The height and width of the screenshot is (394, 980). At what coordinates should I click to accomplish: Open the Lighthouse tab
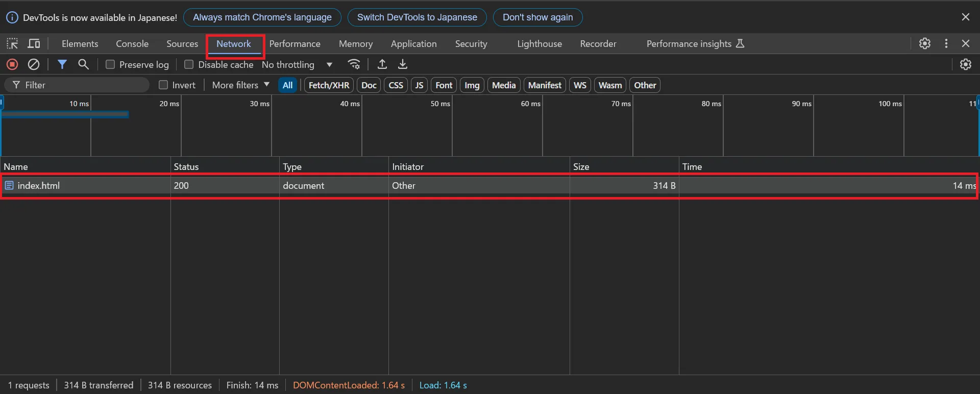[x=540, y=44]
